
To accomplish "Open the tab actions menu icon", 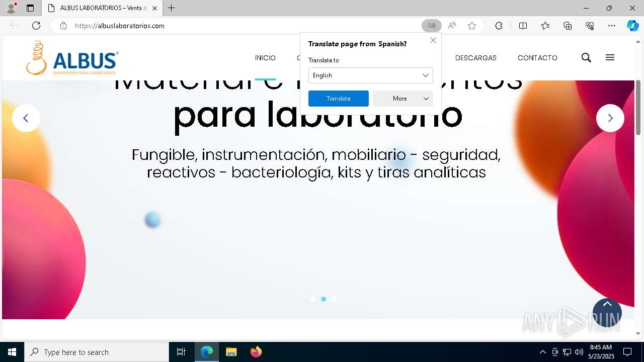I will pyautogui.click(x=30, y=8).
